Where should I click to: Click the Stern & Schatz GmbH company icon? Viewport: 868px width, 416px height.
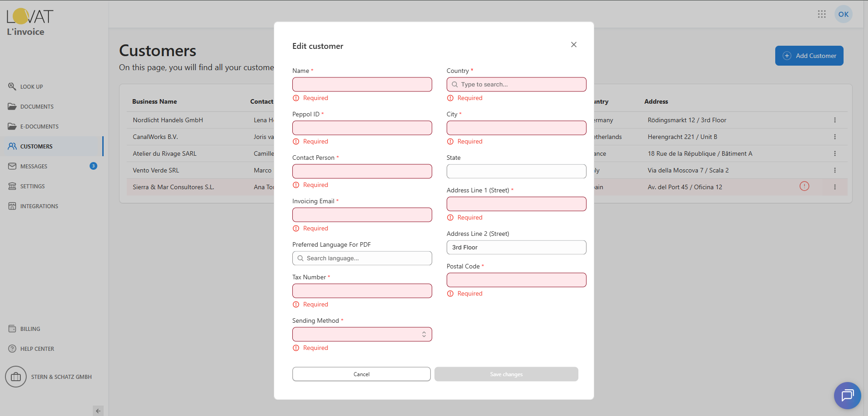pos(16,377)
